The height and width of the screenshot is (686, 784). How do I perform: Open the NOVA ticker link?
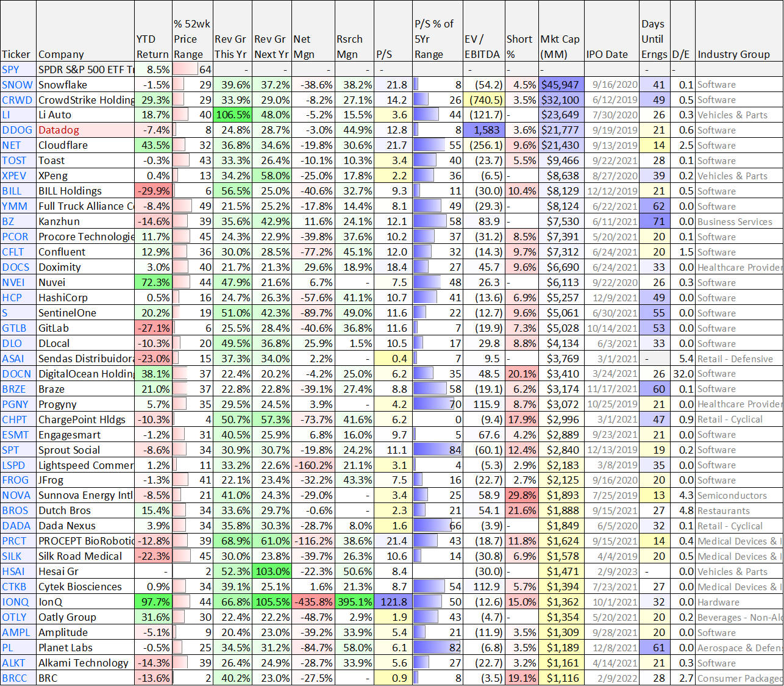point(16,495)
